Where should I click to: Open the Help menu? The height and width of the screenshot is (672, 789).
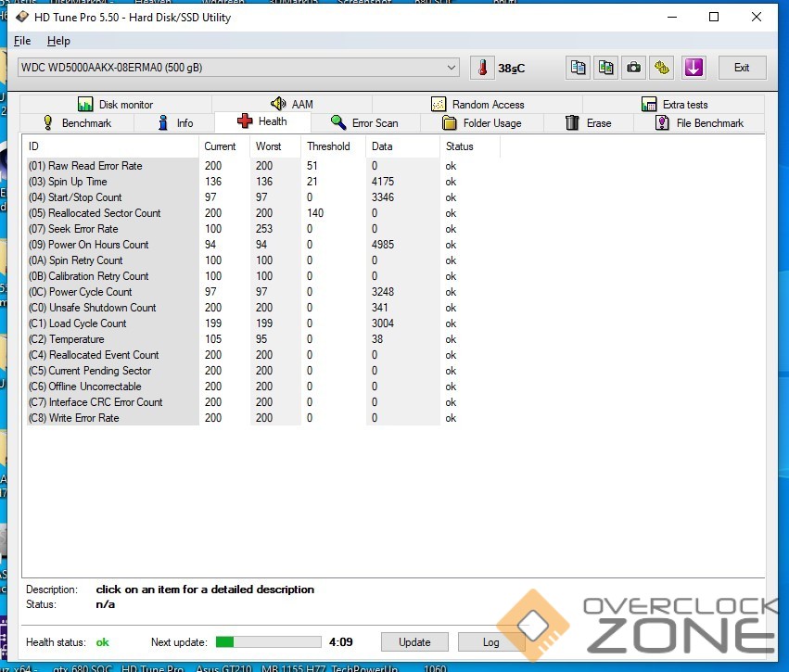point(58,41)
